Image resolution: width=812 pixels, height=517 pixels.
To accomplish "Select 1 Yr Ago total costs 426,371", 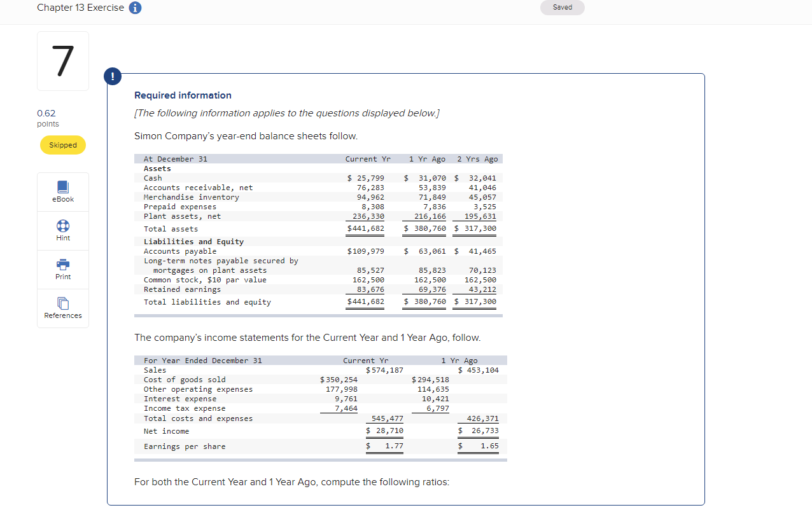I will click(x=482, y=418).
